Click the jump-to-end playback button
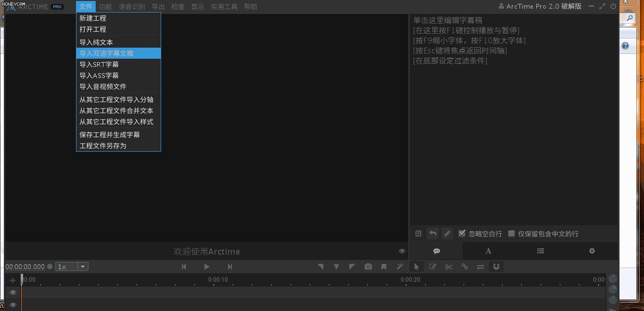The image size is (644, 311). click(x=230, y=266)
